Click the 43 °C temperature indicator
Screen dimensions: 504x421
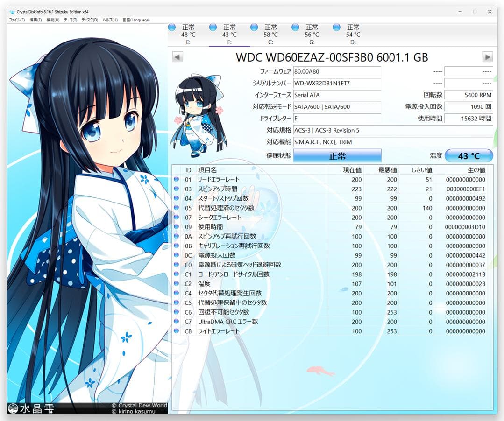469,155
